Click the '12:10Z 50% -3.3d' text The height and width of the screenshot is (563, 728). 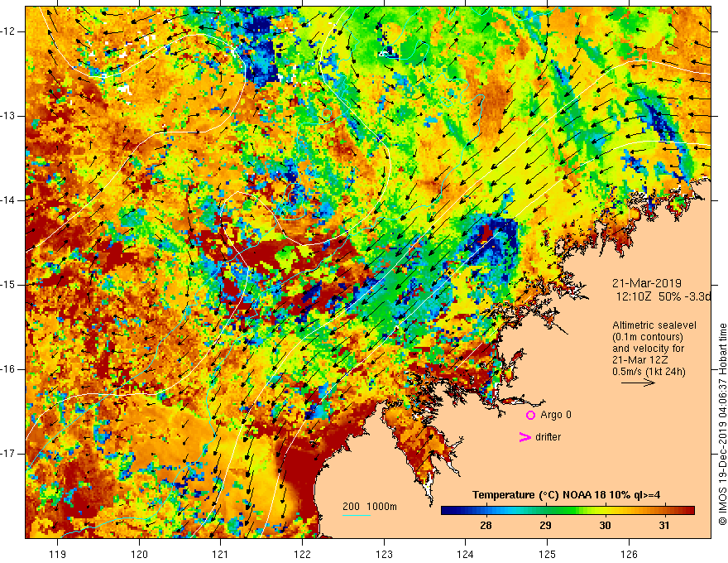pos(663,296)
